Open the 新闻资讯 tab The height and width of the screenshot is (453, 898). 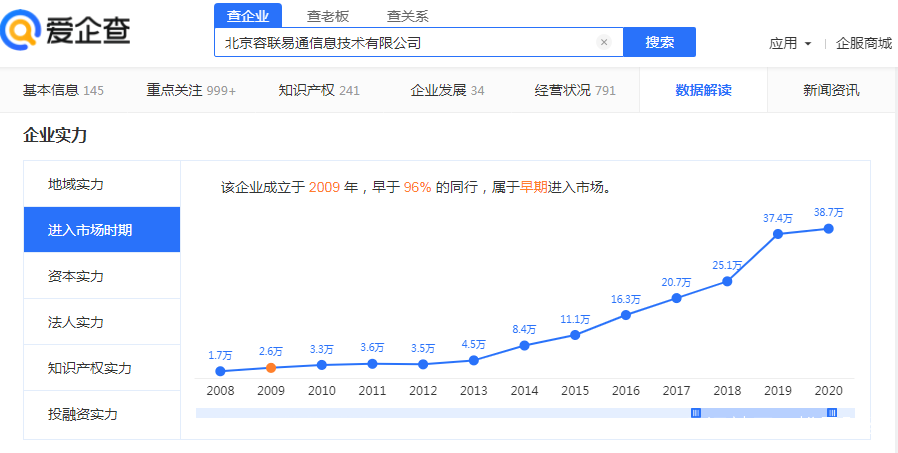pyautogui.click(x=831, y=90)
